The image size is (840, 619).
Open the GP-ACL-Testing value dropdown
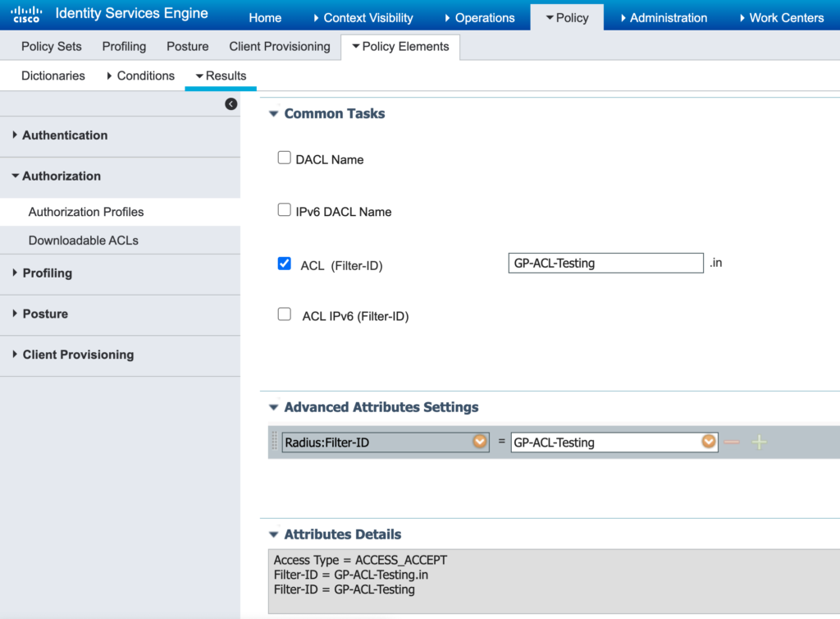click(709, 442)
